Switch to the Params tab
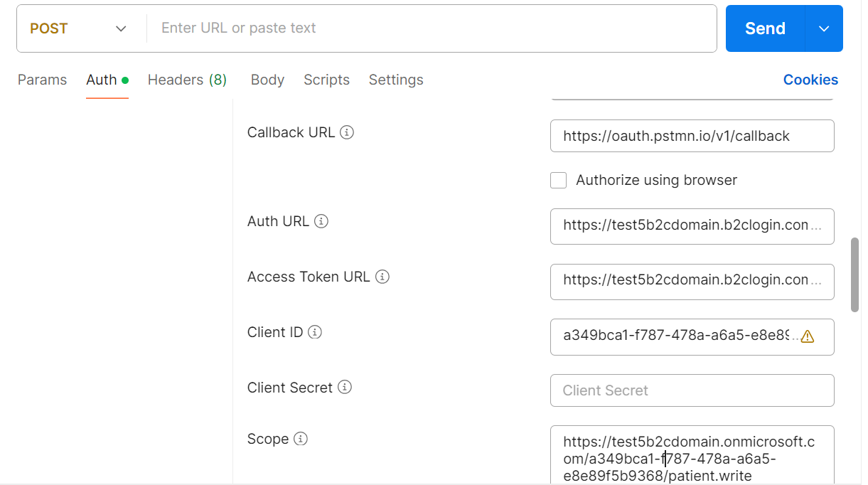Screen dimensions: 868x485 click(x=42, y=80)
